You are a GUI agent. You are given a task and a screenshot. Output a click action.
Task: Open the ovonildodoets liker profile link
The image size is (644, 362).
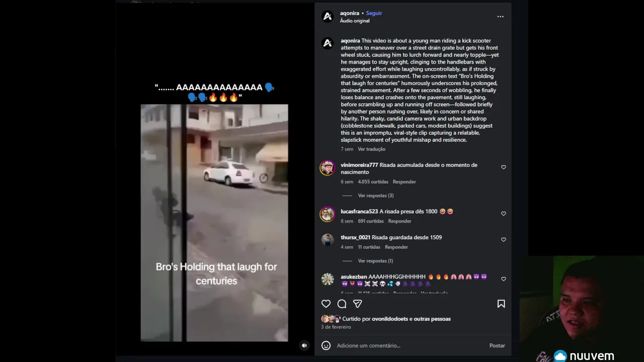click(x=390, y=319)
